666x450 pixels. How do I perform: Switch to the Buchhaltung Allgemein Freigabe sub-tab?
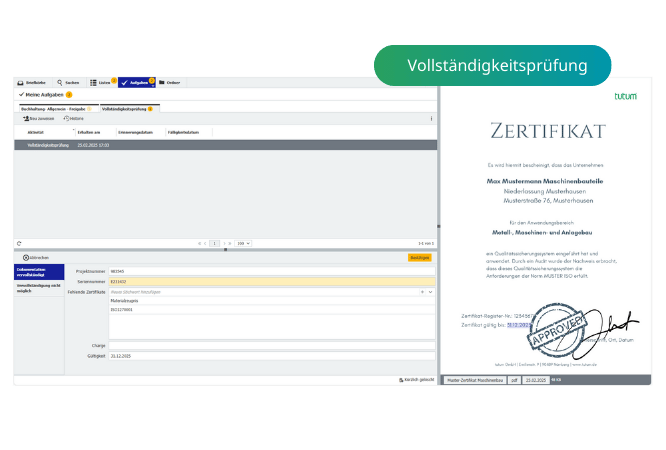tap(59, 109)
